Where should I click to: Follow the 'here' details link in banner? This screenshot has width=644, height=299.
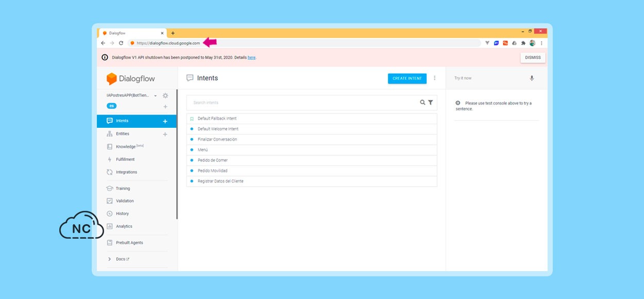(x=251, y=57)
